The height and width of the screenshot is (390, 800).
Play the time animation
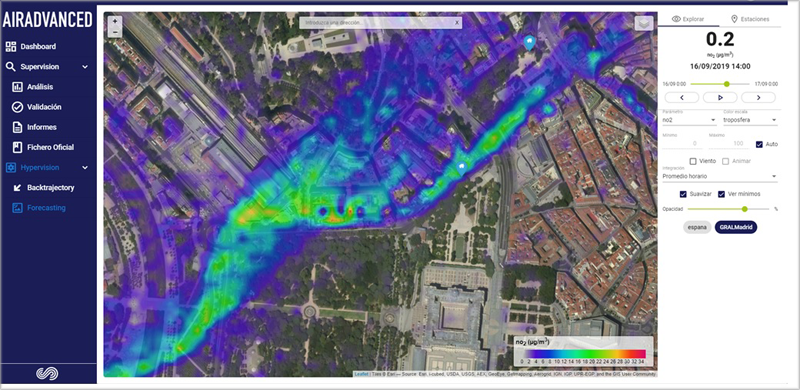(x=720, y=98)
